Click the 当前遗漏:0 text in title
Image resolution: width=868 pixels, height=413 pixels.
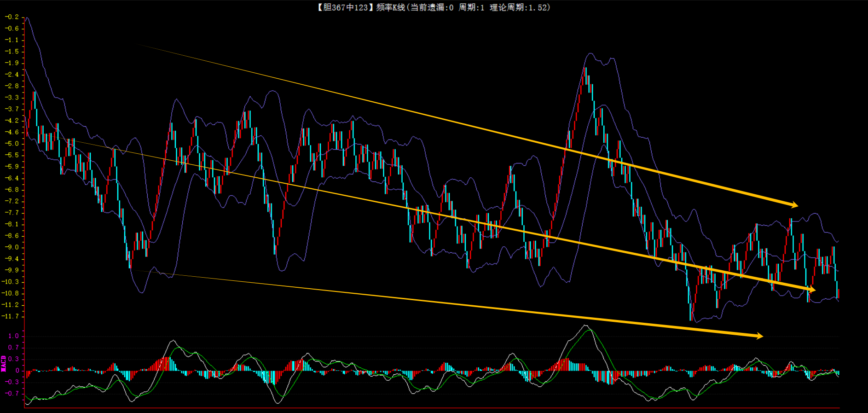click(432, 7)
